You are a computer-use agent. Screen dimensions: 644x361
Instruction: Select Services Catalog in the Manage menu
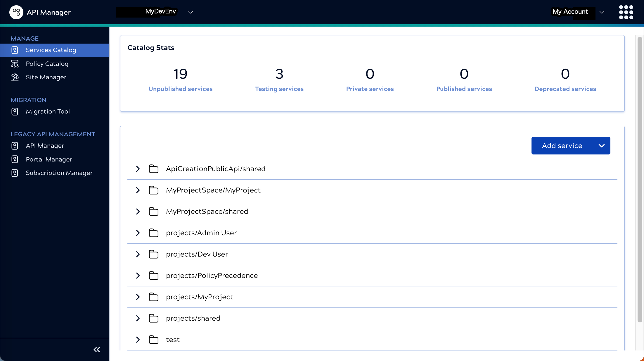51,50
